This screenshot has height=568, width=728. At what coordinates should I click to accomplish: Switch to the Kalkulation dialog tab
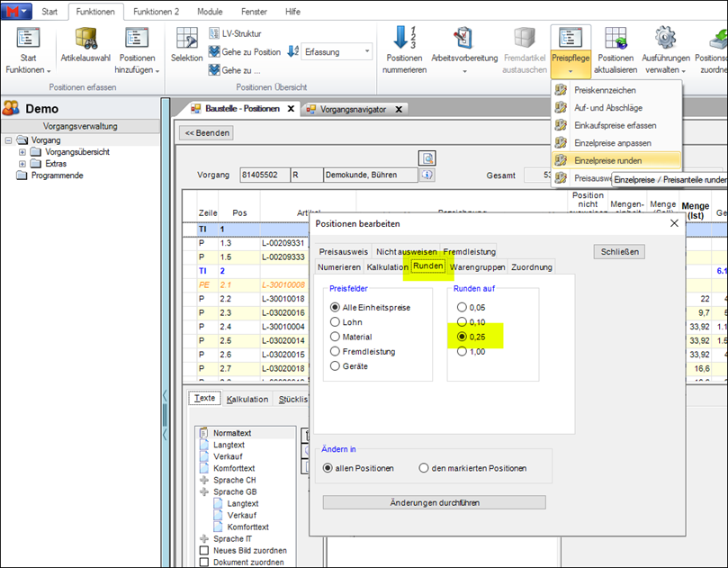tap(387, 267)
